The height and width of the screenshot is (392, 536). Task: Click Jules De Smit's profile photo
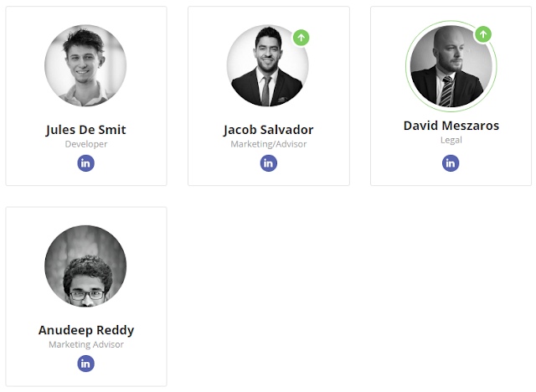point(85,65)
